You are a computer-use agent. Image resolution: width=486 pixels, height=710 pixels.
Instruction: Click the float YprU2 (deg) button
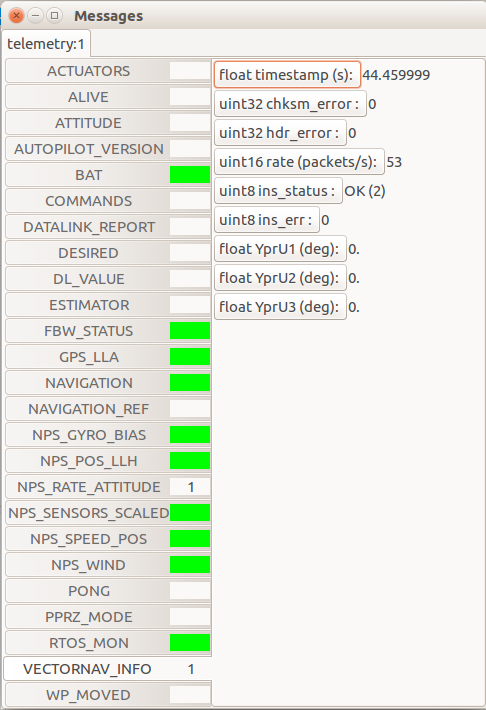(x=280, y=278)
